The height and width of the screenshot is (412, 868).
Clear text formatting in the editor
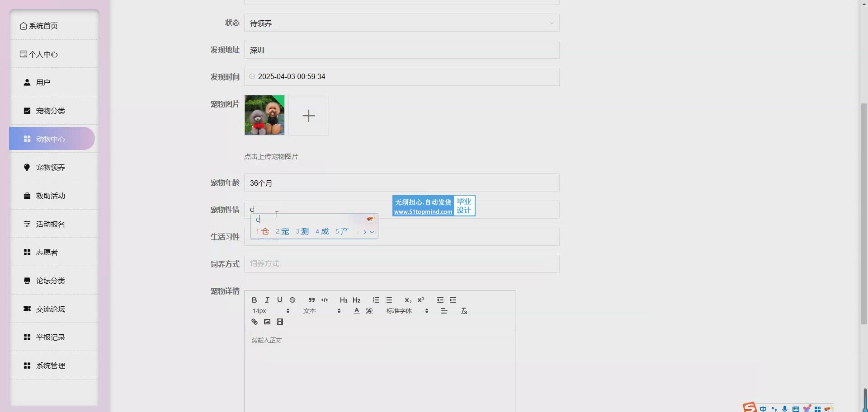(x=464, y=311)
